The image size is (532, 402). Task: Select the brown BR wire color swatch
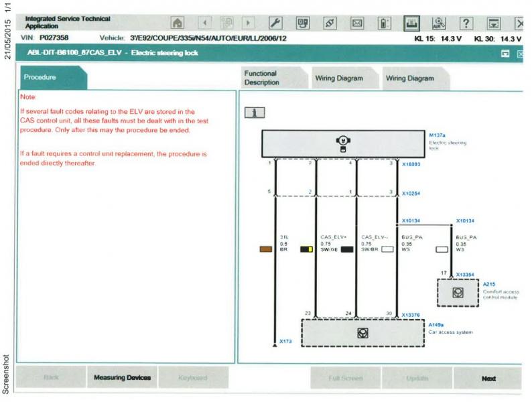point(265,249)
